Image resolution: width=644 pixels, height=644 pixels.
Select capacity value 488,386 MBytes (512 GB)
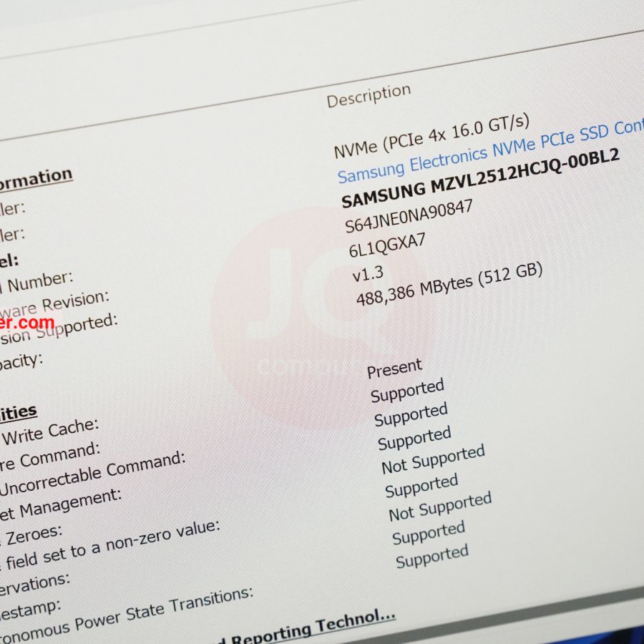[x=449, y=285]
